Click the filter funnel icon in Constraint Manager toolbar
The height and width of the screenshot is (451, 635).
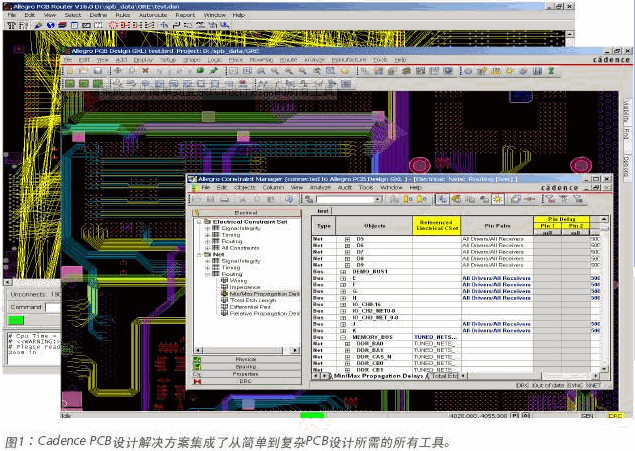(550, 199)
